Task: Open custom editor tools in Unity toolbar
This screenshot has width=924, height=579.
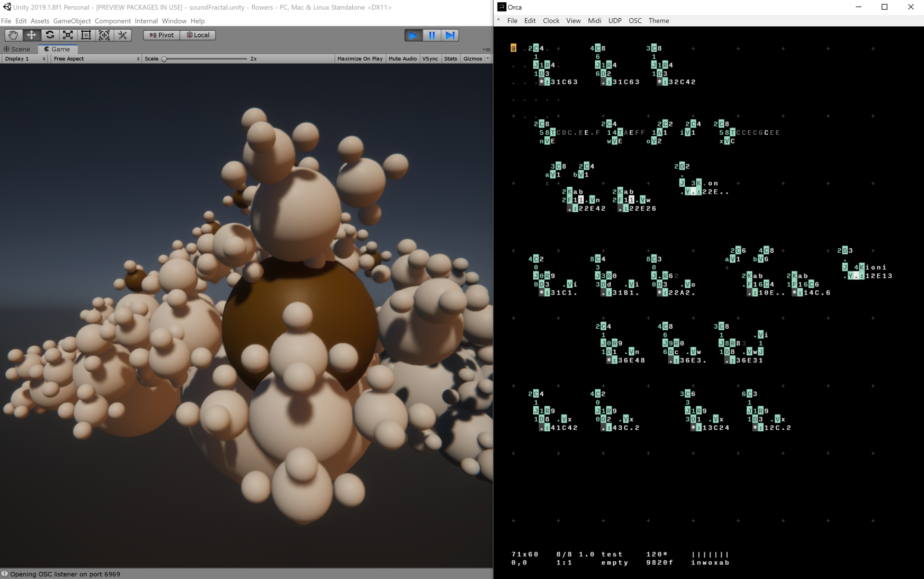Action: point(123,35)
